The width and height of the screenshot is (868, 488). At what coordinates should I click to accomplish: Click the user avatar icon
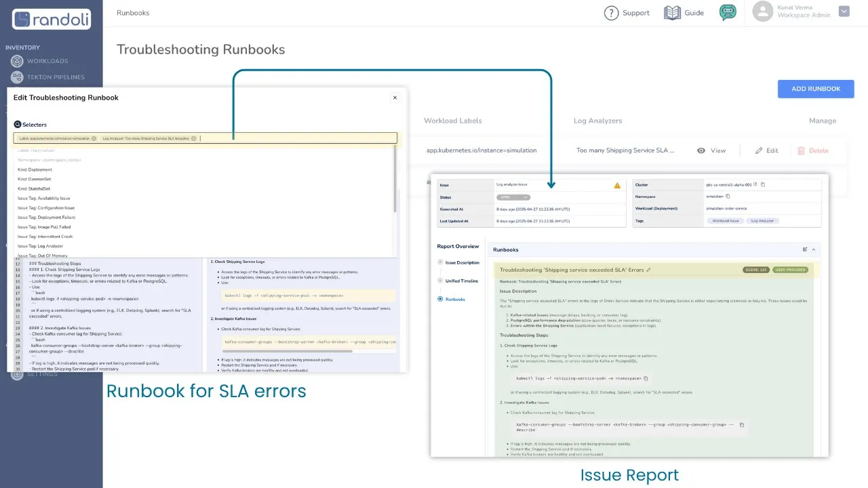pos(763,11)
